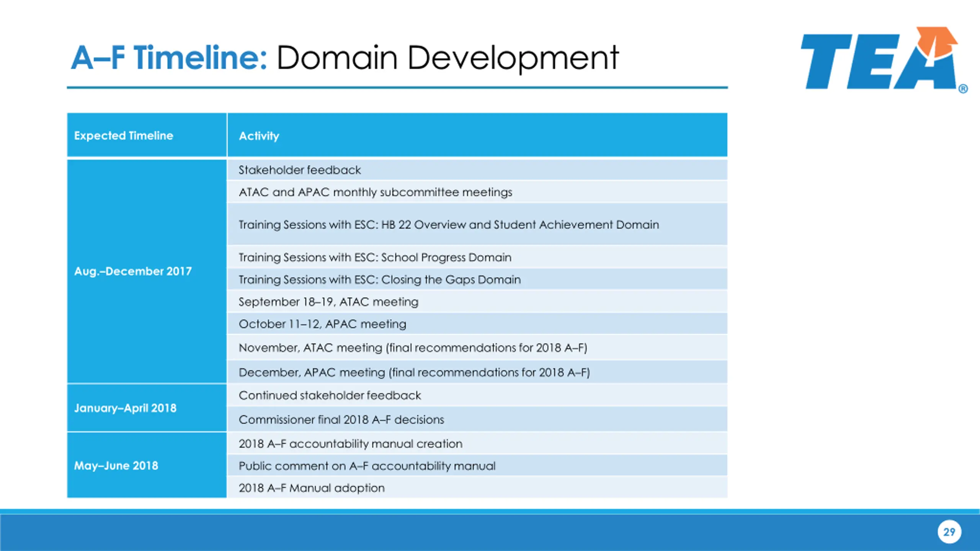The width and height of the screenshot is (980, 551).
Task: Click the slide number 29 badge
Action: pos(949,531)
